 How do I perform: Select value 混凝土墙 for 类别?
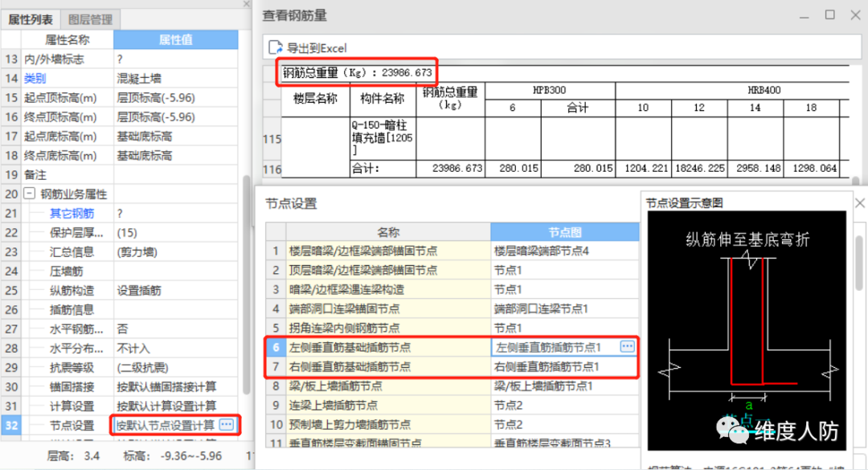pyautogui.click(x=176, y=78)
